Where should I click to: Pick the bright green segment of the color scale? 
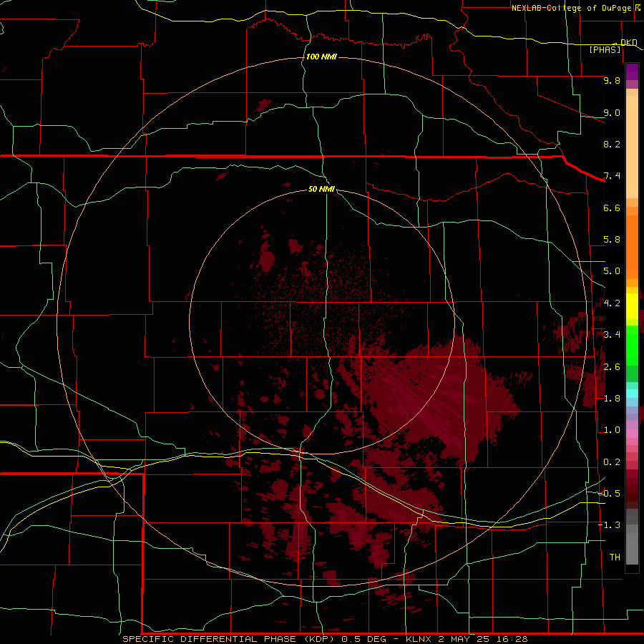632,345
